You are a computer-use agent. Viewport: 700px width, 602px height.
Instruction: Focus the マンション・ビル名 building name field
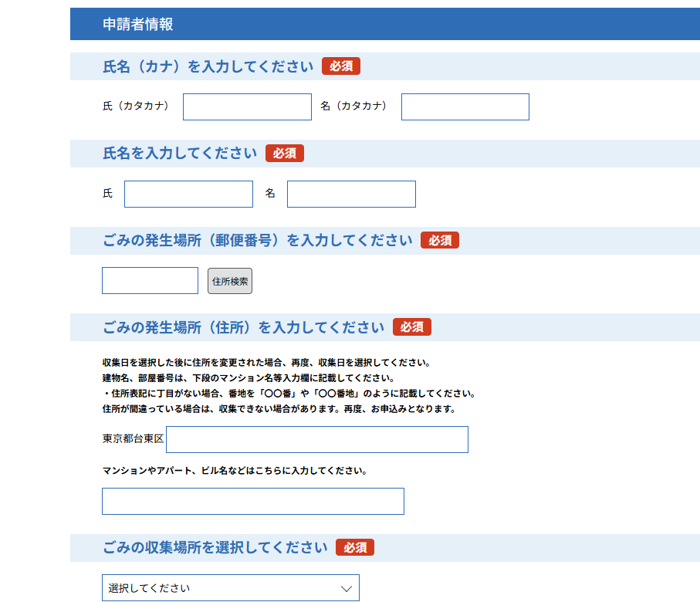pos(252,501)
